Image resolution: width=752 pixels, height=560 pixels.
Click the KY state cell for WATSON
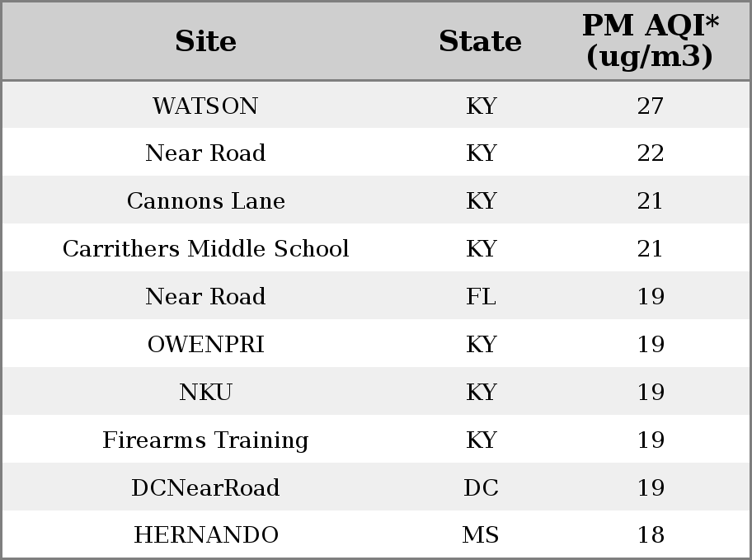pyautogui.click(x=481, y=106)
